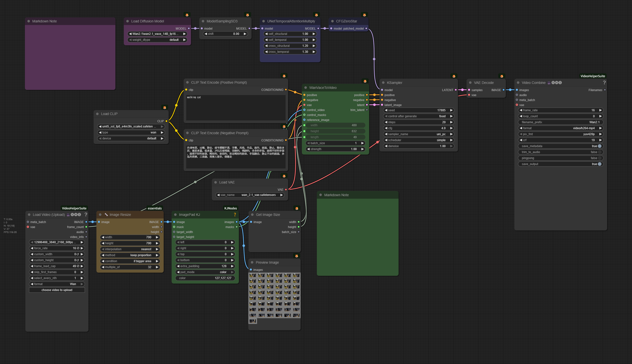Open the vae_name selector in Load VAE
The height and width of the screenshot is (364, 632).
[250, 195]
